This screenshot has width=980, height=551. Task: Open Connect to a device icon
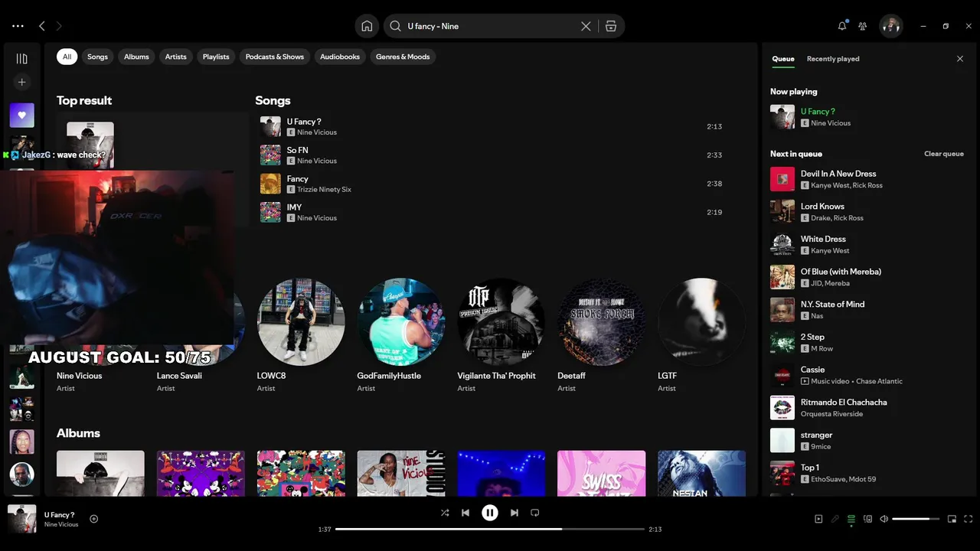tap(867, 519)
